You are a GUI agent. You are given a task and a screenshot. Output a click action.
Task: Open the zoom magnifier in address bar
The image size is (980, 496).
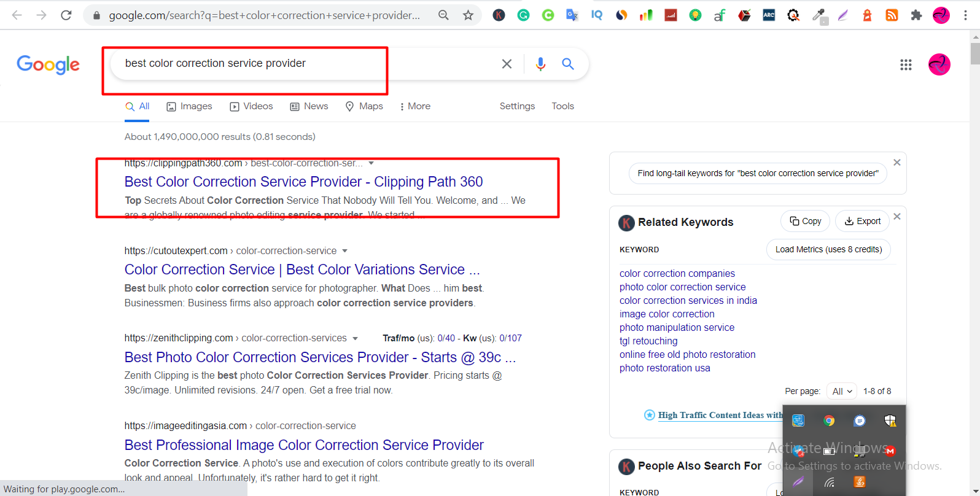point(443,15)
